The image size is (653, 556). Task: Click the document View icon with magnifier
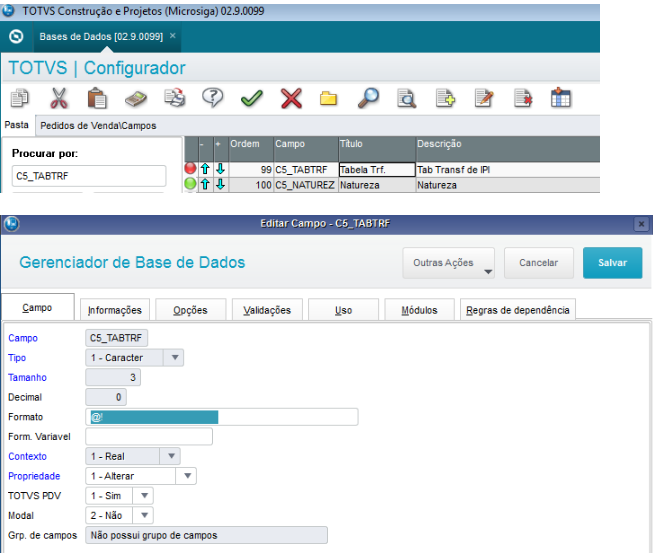coord(406,99)
